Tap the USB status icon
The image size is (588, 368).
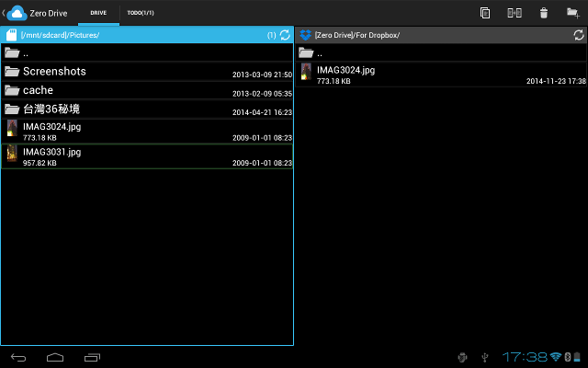click(x=485, y=357)
